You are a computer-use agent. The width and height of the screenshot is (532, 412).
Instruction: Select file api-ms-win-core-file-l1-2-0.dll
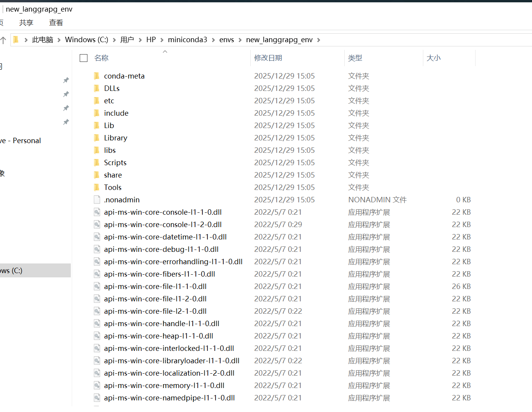155,299
